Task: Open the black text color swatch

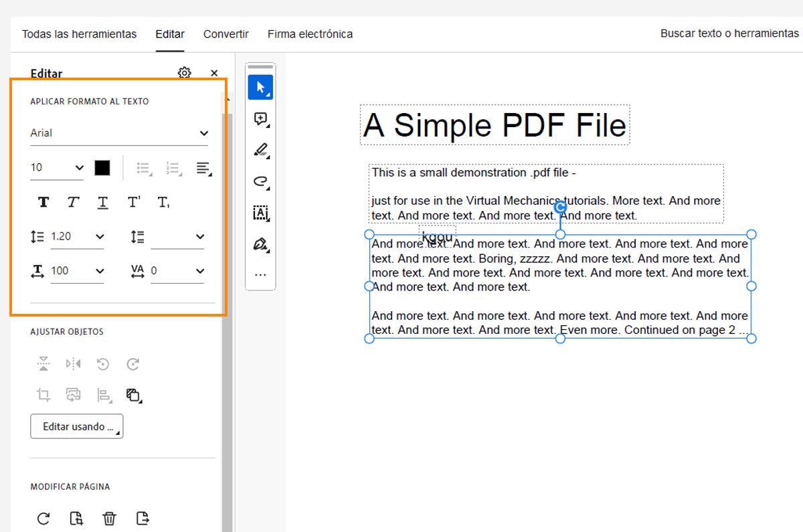Action: pos(102,168)
